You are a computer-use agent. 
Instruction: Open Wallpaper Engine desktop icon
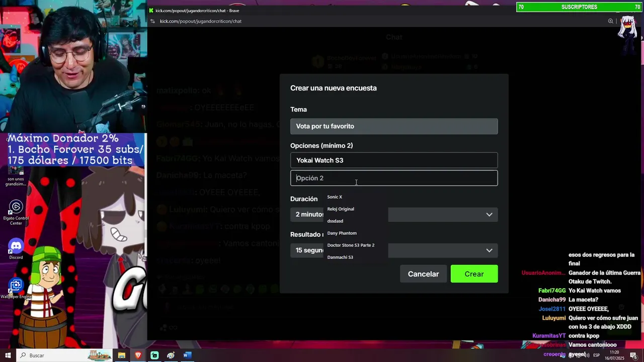16,289
